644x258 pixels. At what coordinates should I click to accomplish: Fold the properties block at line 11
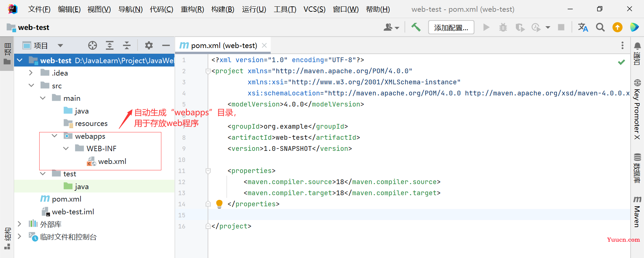coord(208,171)
